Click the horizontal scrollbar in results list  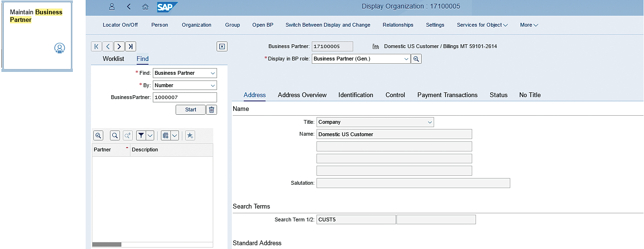107,244
